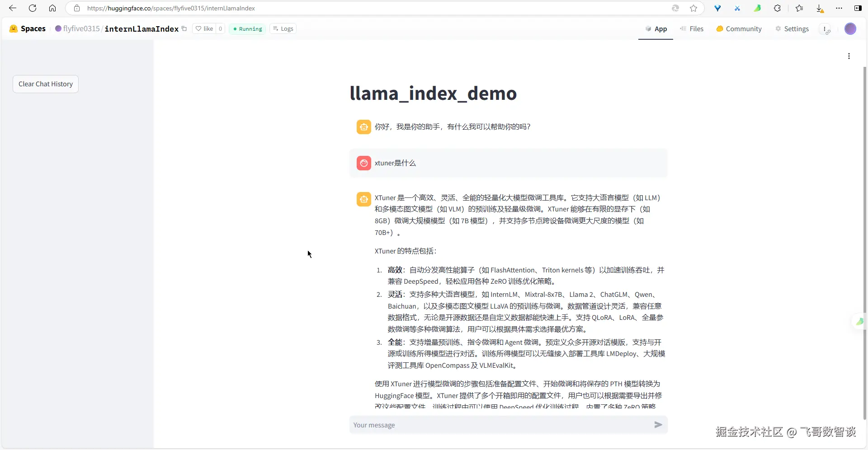Switch to the App tab
This screenshot has width=868, height=450.
(656, 28)
